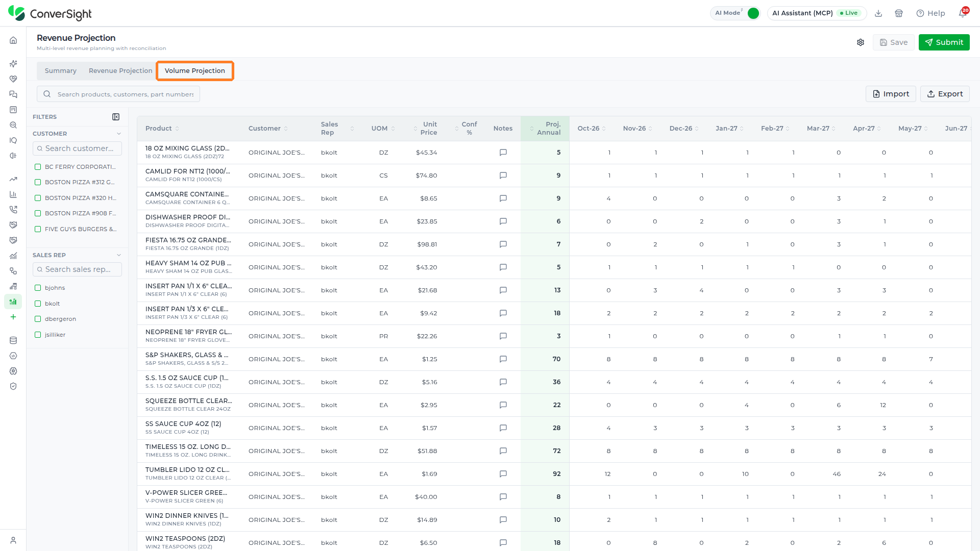Open the phone call icon in the sidebar

[13, 210]
